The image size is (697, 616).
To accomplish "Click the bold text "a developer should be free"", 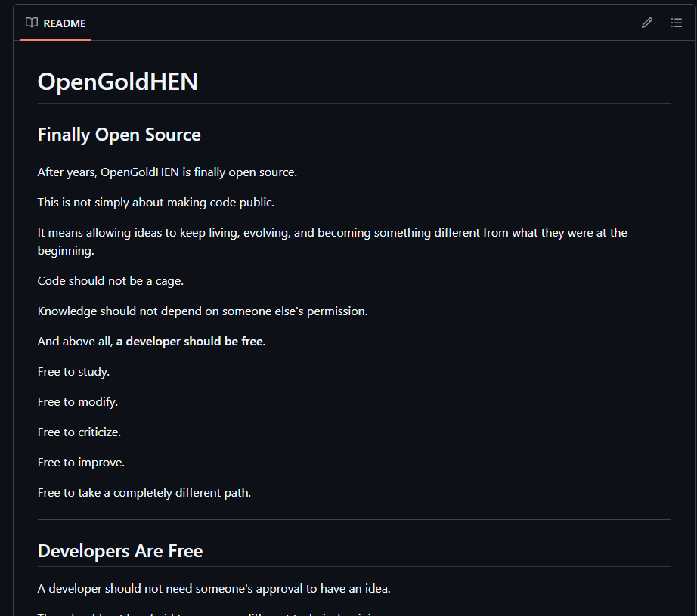I will tap(190, 342).
